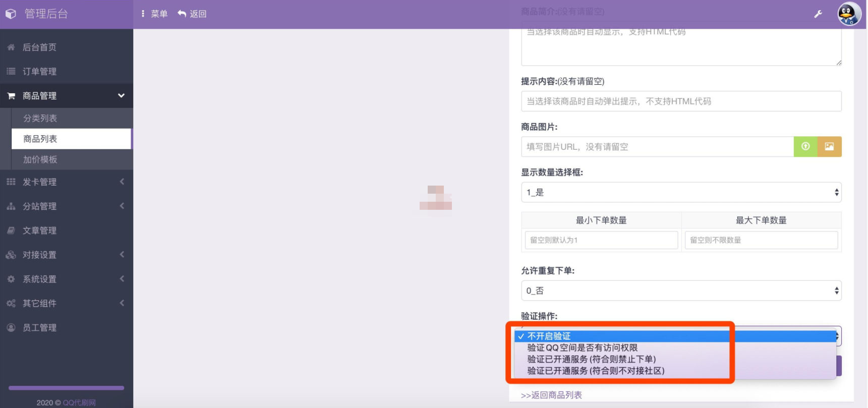The width and height of the screenshot is (868, 408).
Task: Click the 返回 back arrow in header
Action: (192, 14)
